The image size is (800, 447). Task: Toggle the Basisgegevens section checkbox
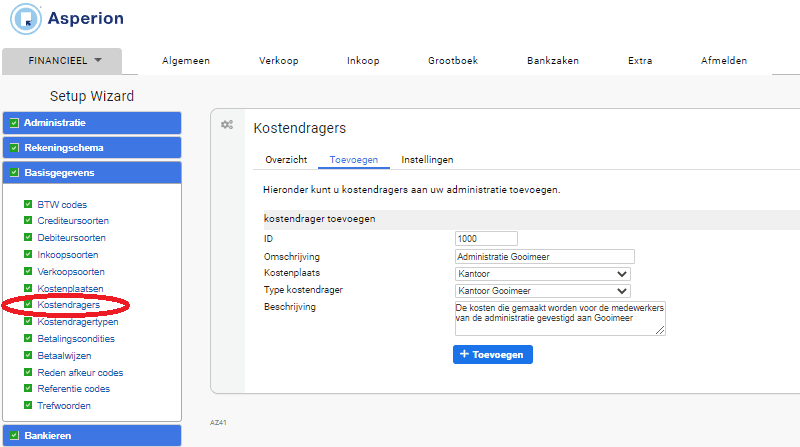[x=14, y=173]
